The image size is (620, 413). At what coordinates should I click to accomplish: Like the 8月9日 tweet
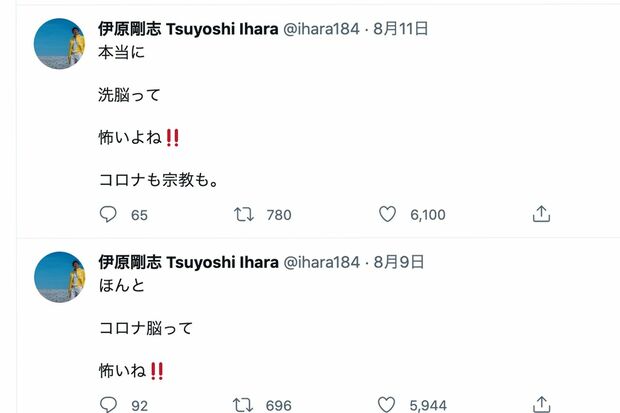tap(388, 404)
